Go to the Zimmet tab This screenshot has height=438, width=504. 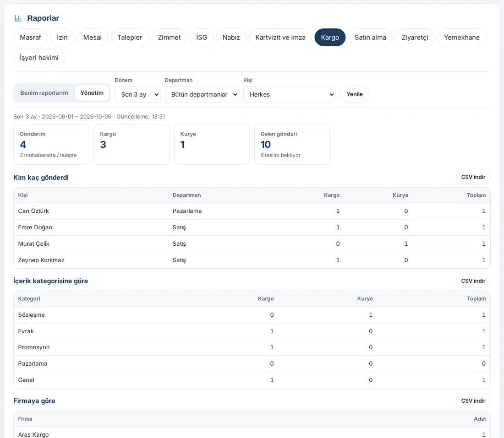click(169, 37)
